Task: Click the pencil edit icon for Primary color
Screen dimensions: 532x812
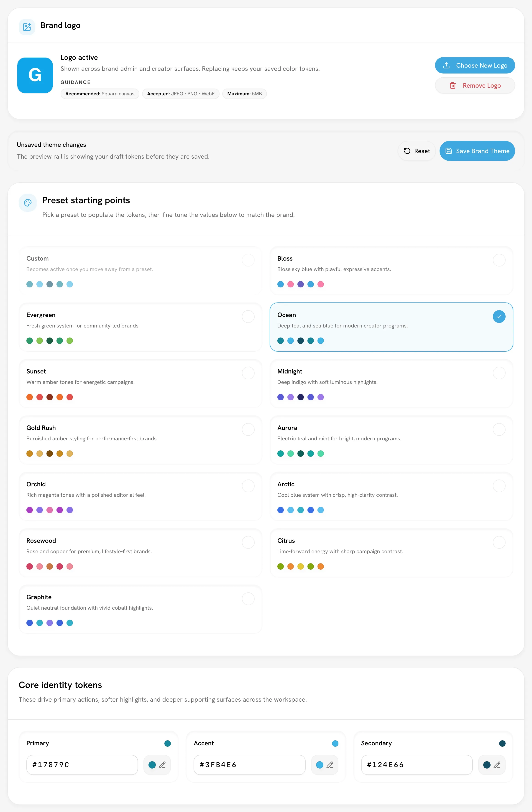Action: pyautogui.click(x=162, y=765)
